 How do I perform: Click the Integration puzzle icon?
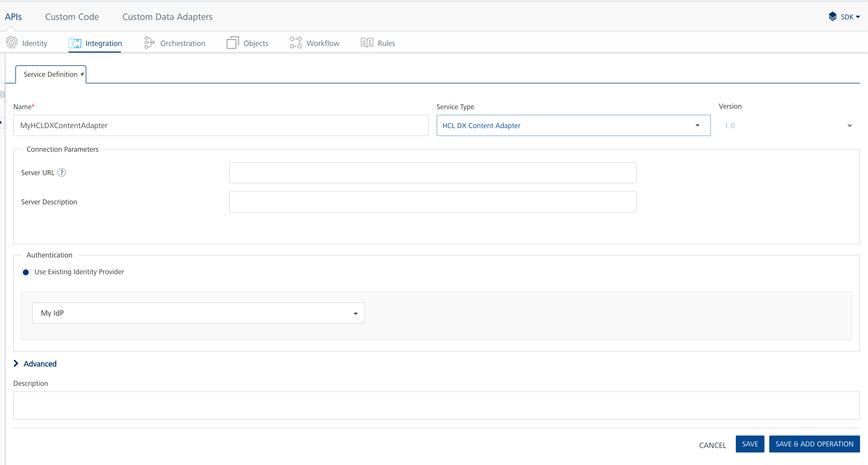pos(75,43)
